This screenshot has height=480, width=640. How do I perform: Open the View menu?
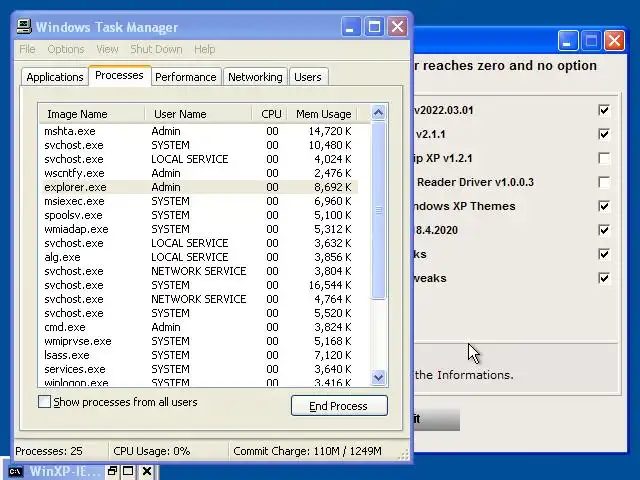pos(107,49)
